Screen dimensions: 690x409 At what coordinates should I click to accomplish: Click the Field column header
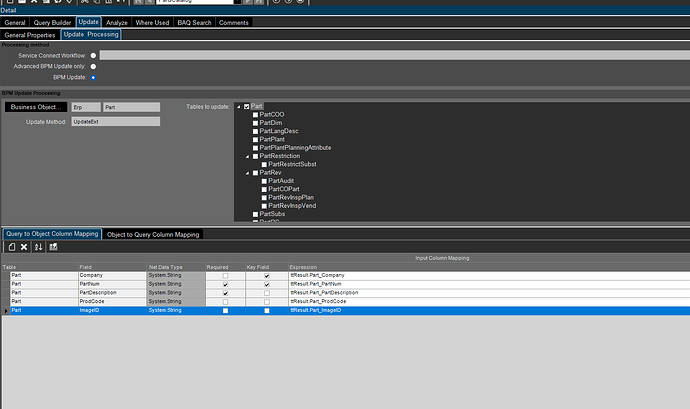pos(112,267)
